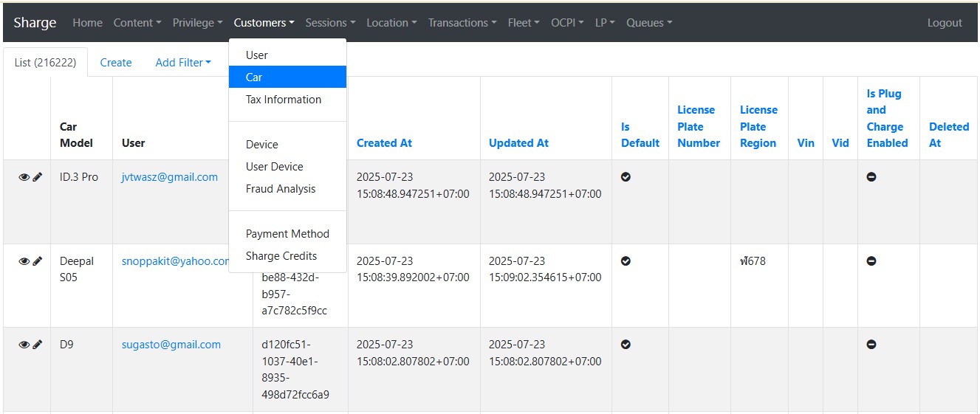
Task: Click the Logout link
Action: point(945,23)
